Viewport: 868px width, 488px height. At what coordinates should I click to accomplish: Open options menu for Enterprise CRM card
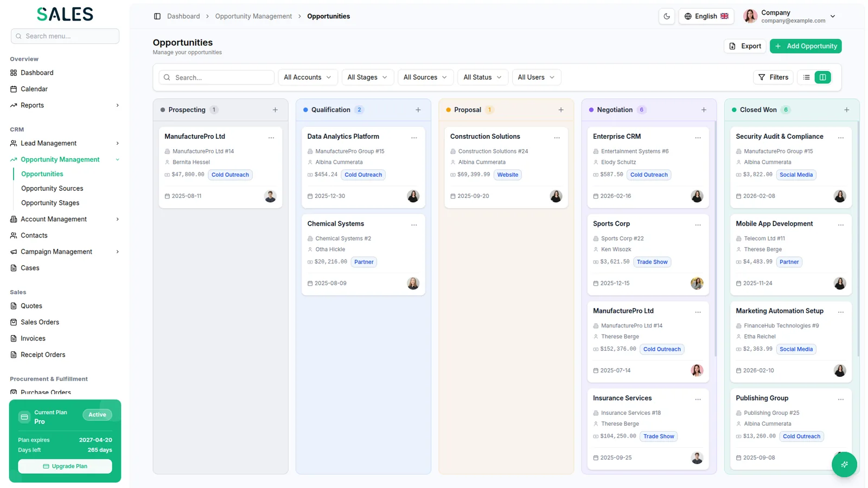tap(698, 138)
